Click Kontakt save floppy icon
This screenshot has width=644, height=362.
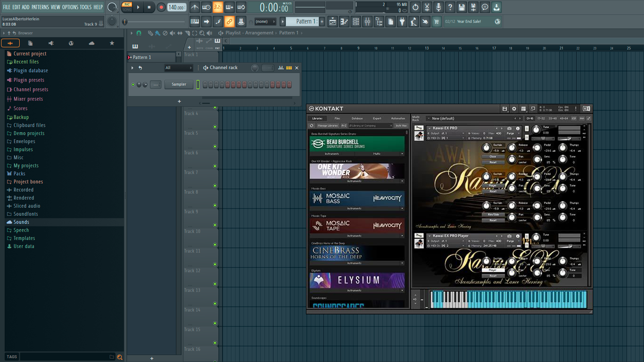(x=504, y=109)
